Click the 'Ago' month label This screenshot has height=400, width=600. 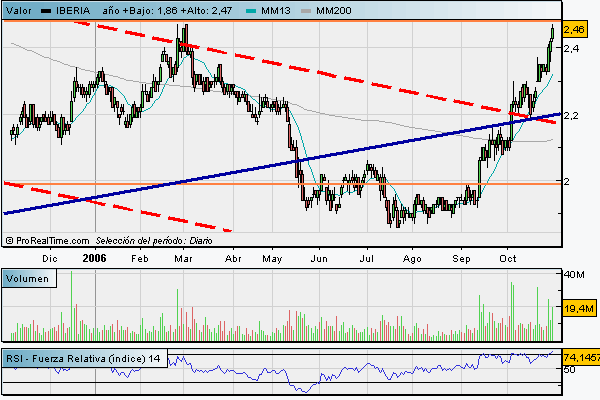pos(412,259)
